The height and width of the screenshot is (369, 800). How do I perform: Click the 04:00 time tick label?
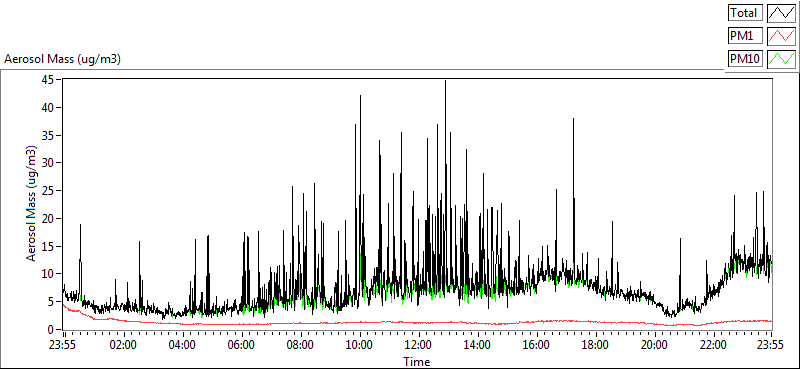click(x=182, y=344)
